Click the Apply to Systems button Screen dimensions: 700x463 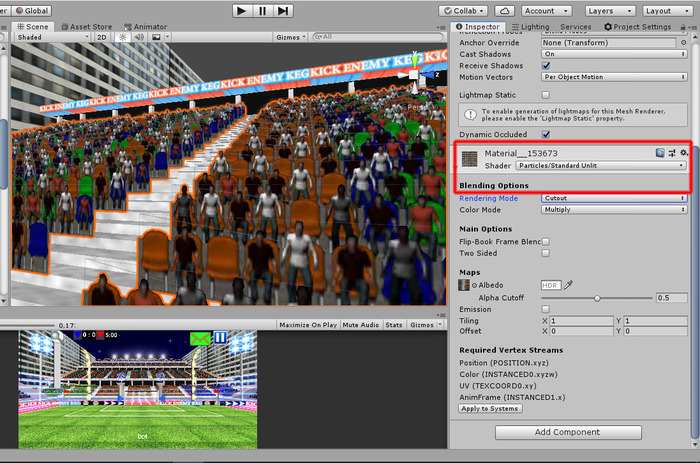(x=490, y=409)
